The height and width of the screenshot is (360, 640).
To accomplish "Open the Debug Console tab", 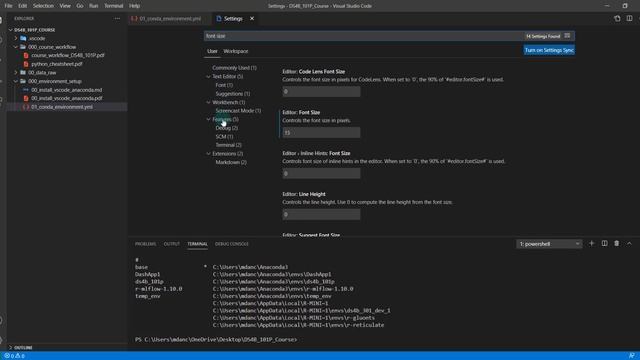I will [232, 244].
